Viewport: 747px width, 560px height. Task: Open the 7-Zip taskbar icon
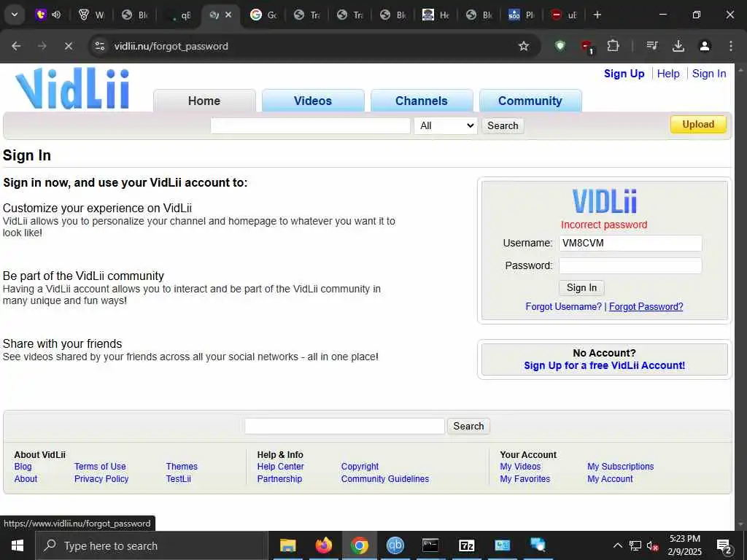(466, 545)
